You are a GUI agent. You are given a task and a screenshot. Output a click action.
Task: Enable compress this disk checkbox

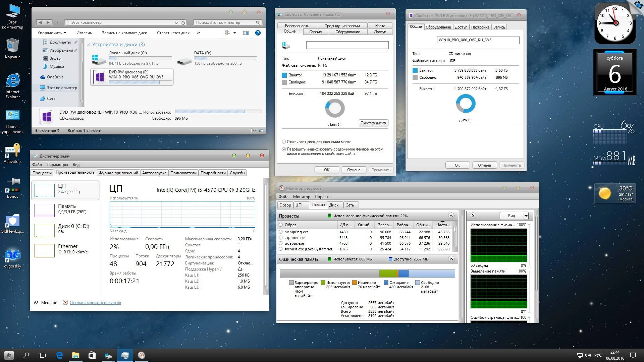[x=284, y=142]
